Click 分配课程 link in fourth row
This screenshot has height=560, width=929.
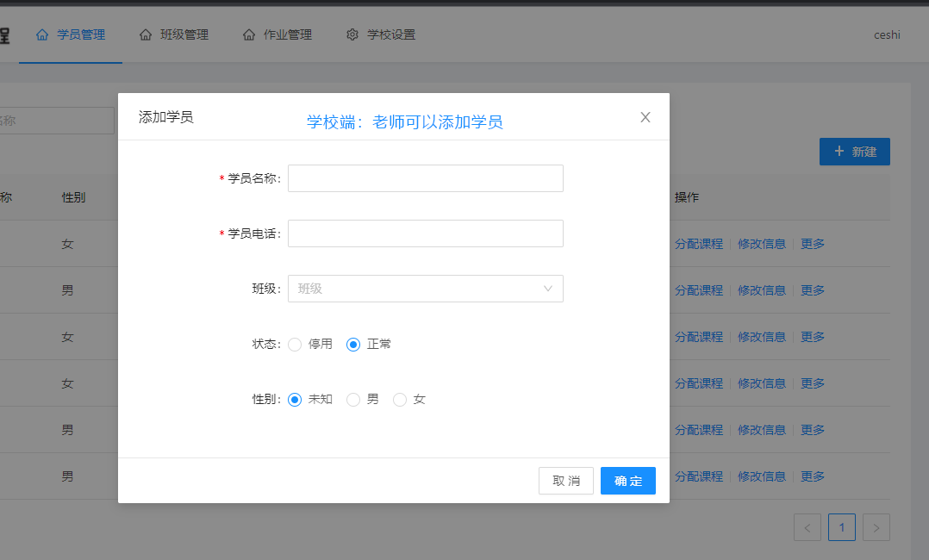tap(699, 383)
